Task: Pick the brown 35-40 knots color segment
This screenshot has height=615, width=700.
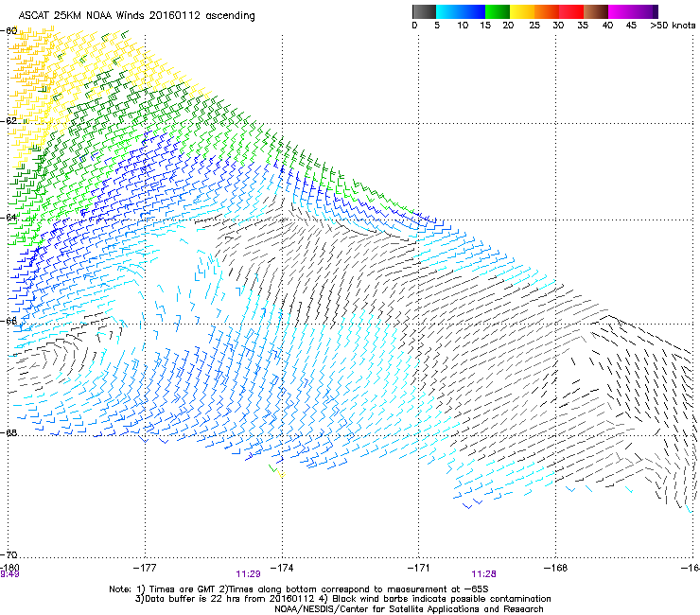Action: (x=596, y=11)
